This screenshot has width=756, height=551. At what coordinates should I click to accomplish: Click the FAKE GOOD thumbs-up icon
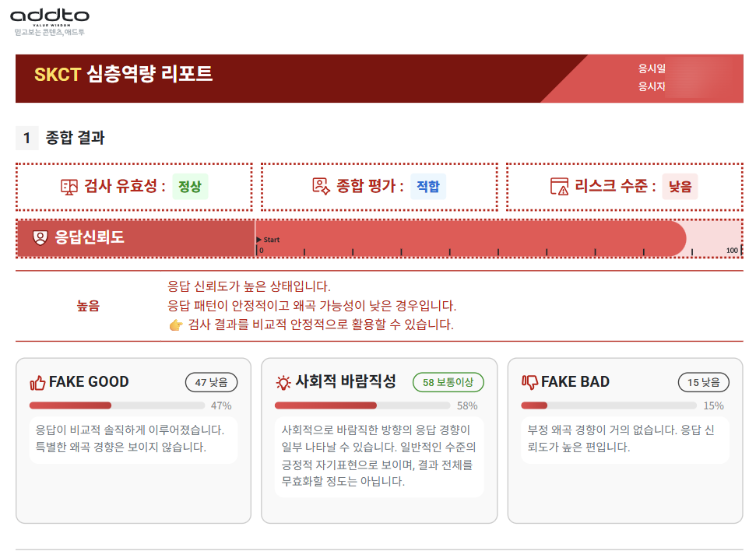point(37,383)
